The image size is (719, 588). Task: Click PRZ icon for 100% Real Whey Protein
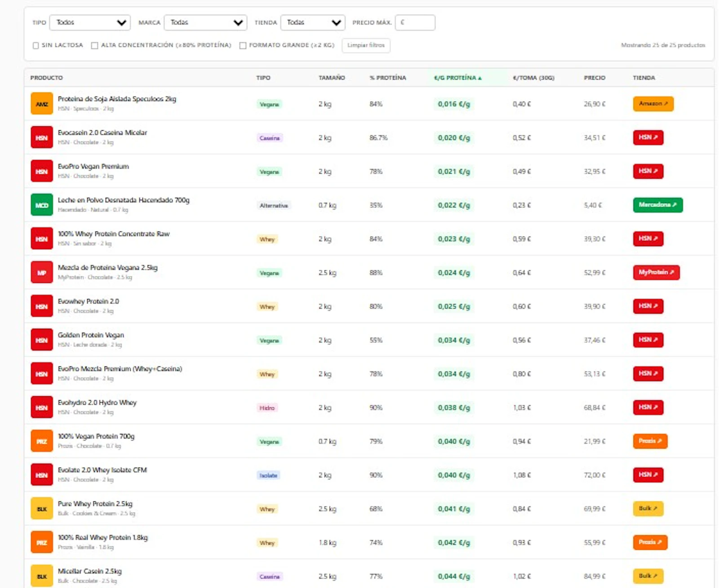coord(42,542)
